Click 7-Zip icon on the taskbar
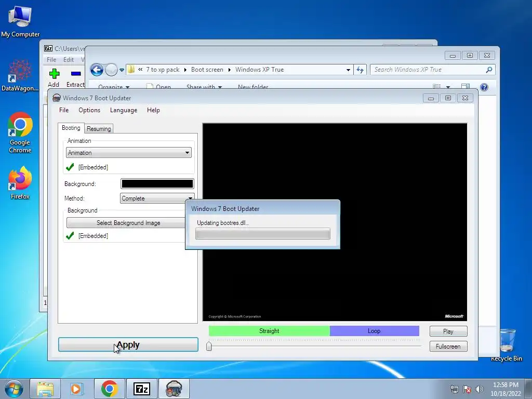 [x=141, y=389]
